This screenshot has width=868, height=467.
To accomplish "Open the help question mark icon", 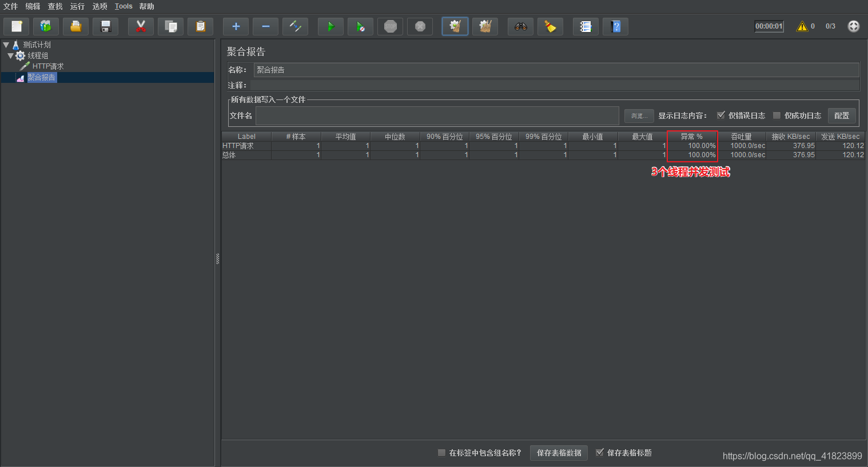I will [x=616, y=26].
